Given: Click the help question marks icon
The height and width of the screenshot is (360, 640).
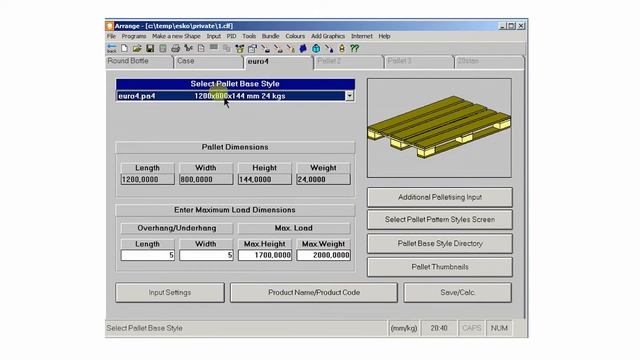Looking at the screenshot, I should pyautogui.click(x=355, y=49).
